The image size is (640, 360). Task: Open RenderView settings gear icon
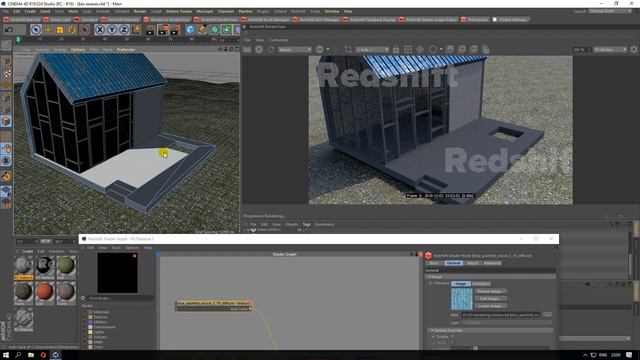click(x=633, y=49)
